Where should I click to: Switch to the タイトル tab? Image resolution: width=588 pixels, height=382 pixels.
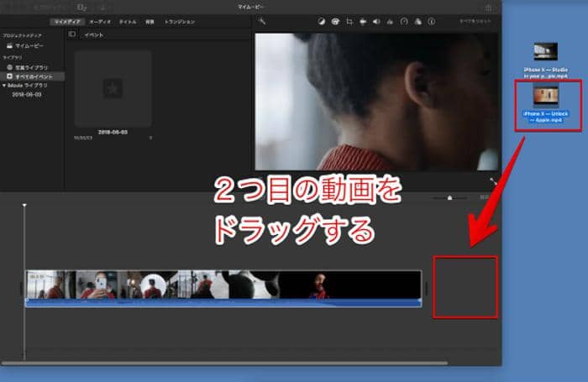(x=128, y=22)
